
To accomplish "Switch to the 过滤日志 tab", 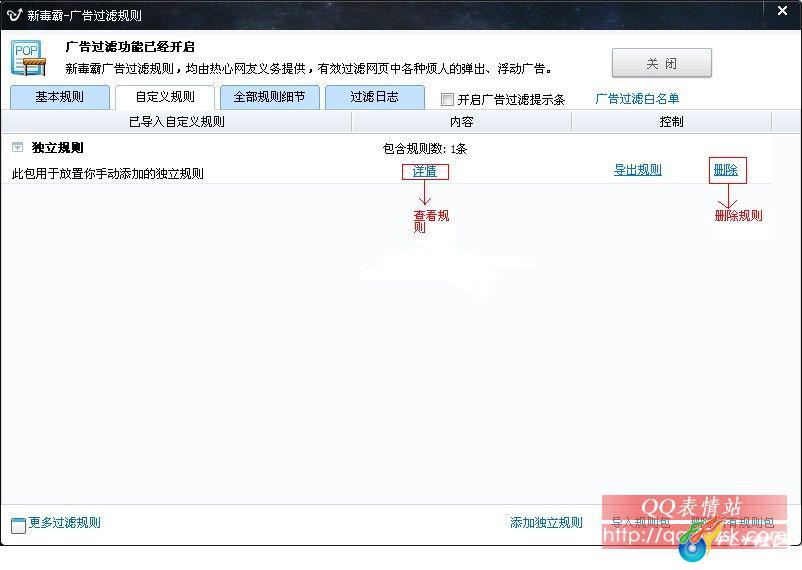I will tap(374, 97).
